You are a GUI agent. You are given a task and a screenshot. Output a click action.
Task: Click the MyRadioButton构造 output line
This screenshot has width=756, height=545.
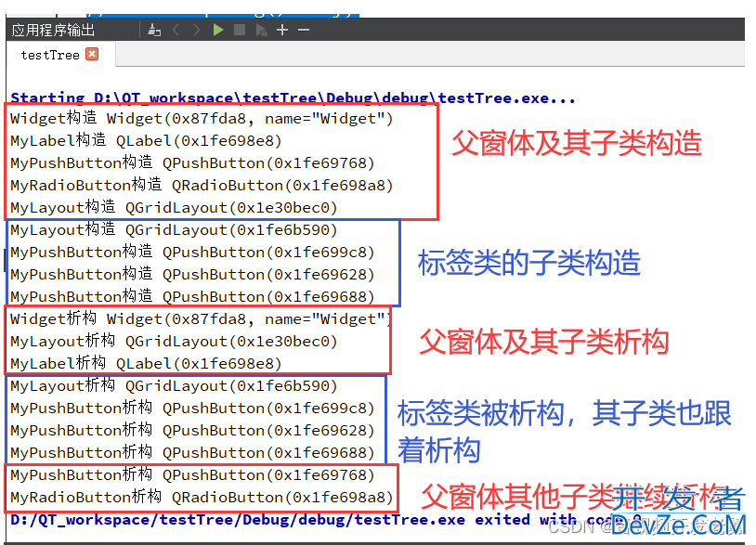pyautogui.click(x=202, y=185)
